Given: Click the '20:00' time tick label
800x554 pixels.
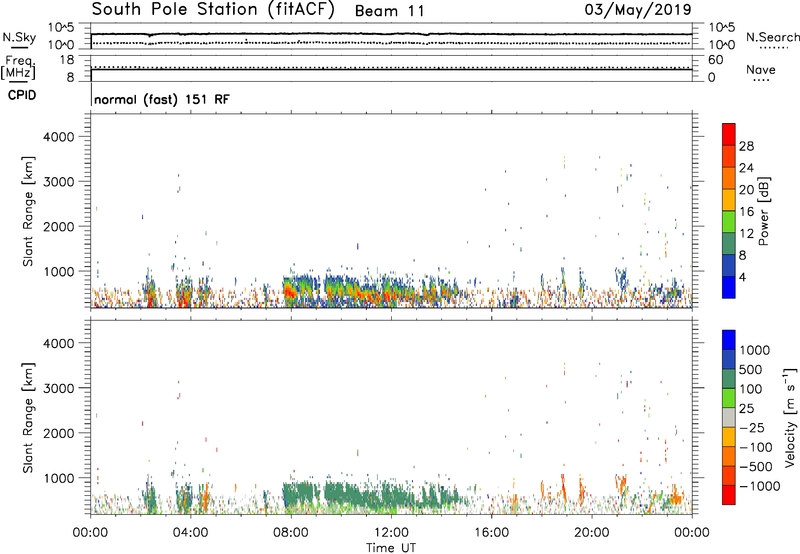Looking at the screenshot, I should [x=592, y=533].
